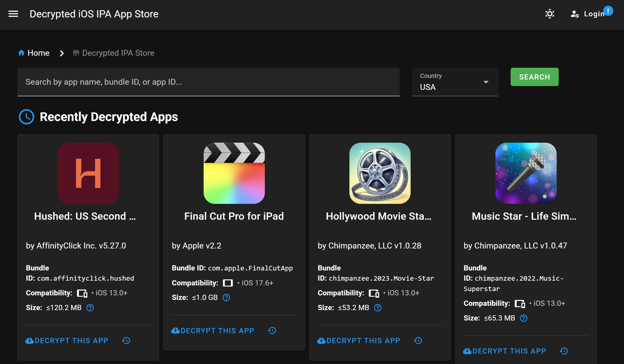This screenshot has height=364, width=624.
Task: Click DECRYPT THIS APP for Final Cut Pro
Action: pyautogui.click(x=213, y=331)
